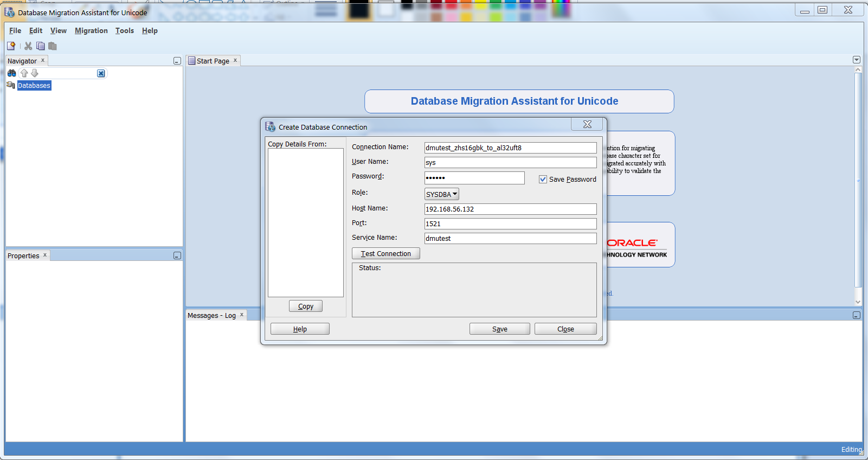This screenshot has height=460, width=868.
Task: Click the Copy button under Copy Details
Action: click(306, 306)
